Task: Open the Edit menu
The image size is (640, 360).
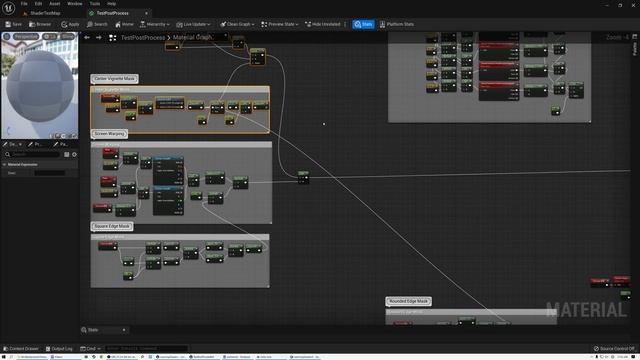Action: pyautogui.click(x=38, y=4)
